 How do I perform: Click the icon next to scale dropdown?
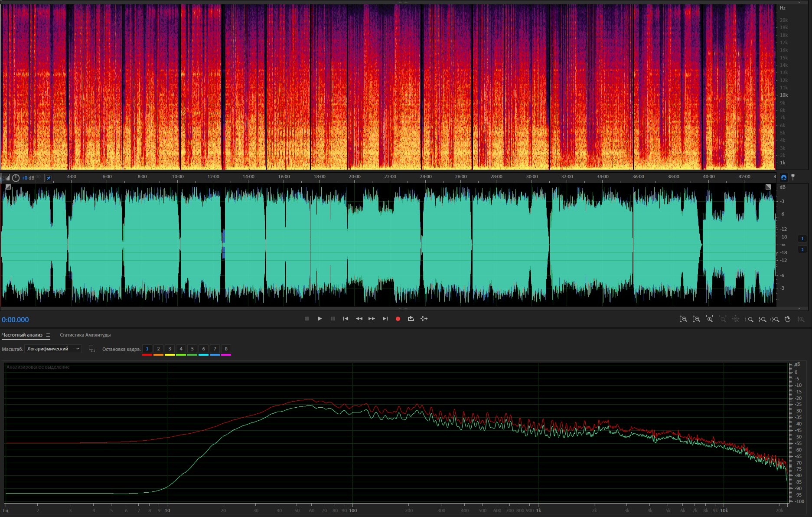(x=91, y=349)
